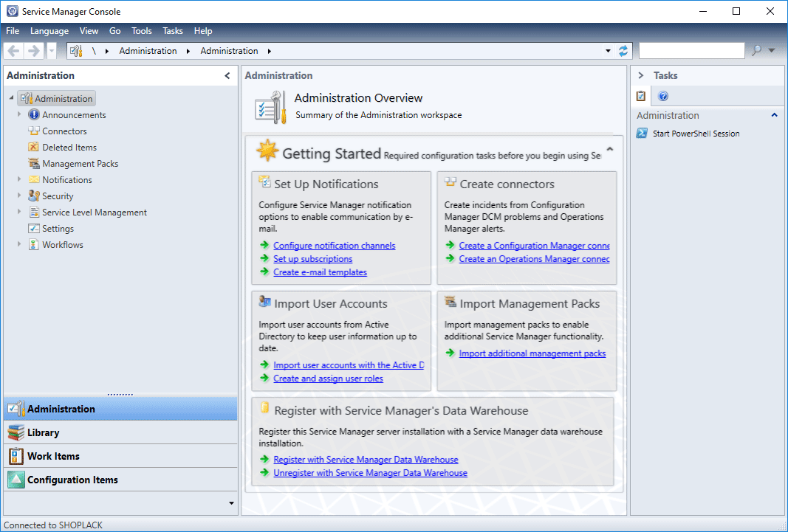Viewport: 788px width, 532px height.
Task: Collapse the Getting Started section
Action: (610, 149)
